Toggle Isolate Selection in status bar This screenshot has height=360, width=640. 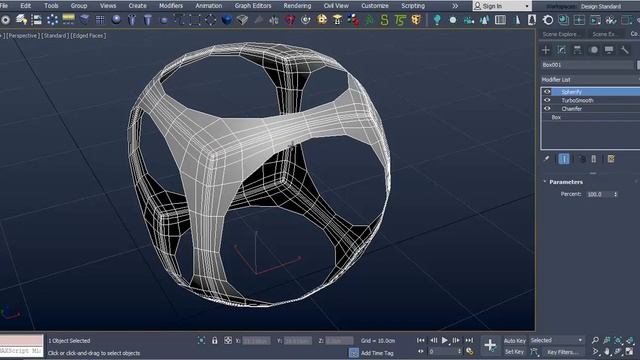tap(201, 340)
